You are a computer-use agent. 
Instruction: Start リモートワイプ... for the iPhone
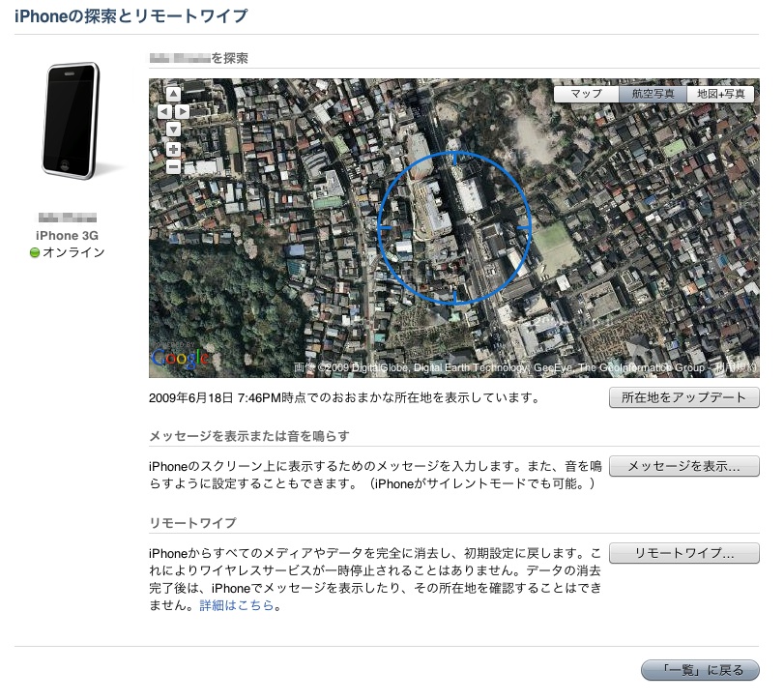coord(684,553)
